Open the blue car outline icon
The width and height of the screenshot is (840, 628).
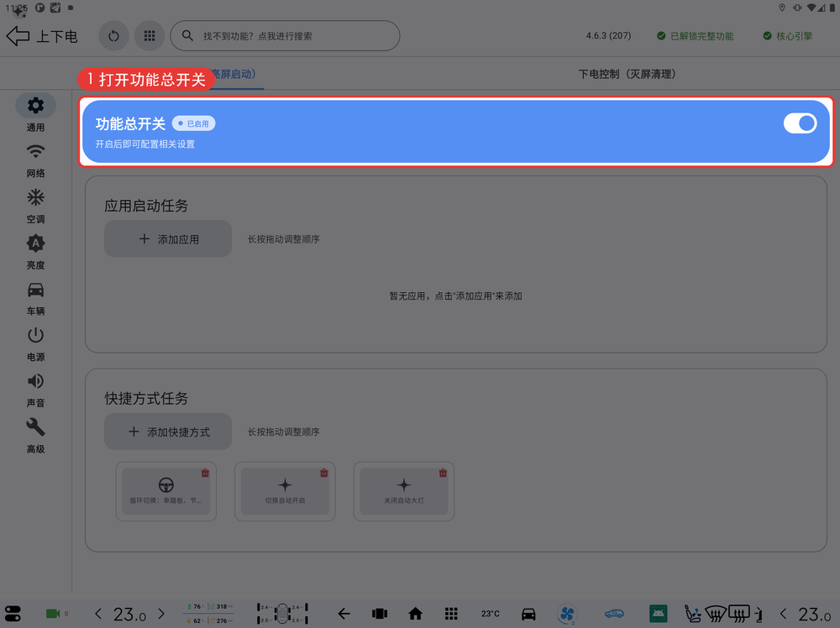(615, 614)
